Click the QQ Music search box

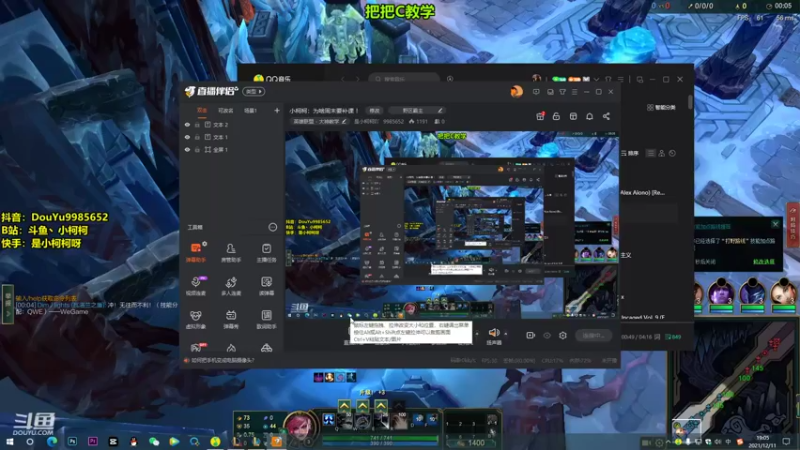click(x=404, y=79)
